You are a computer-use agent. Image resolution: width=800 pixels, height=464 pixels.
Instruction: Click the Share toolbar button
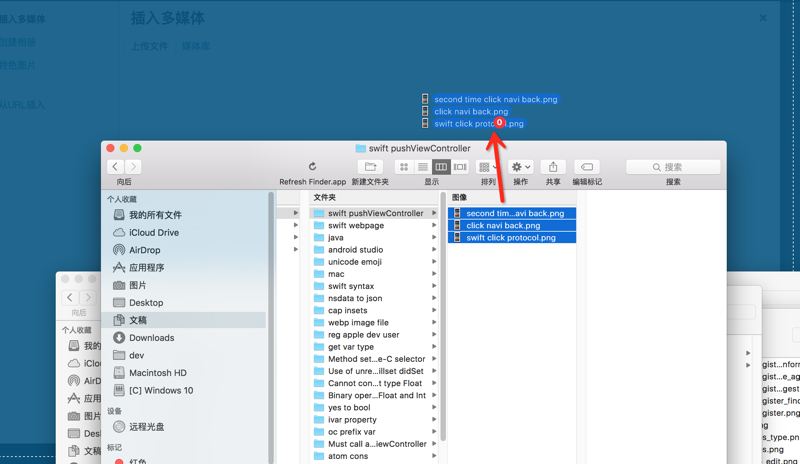click(x=553, y=166)
